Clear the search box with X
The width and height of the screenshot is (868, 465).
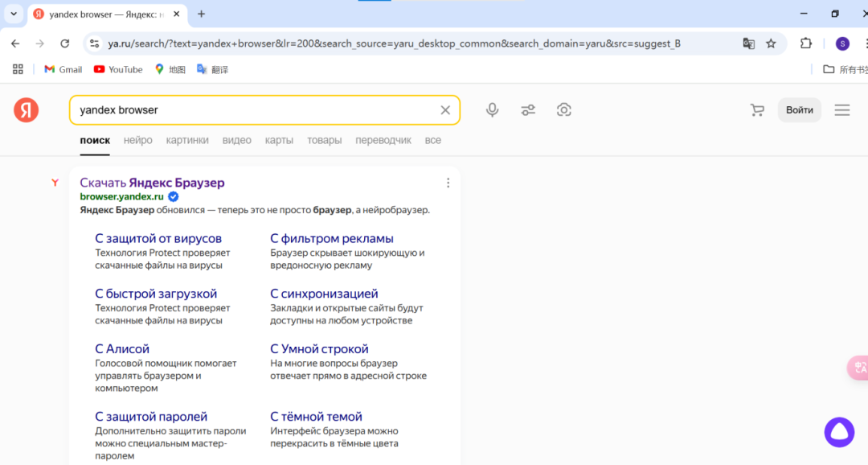tap(445, 110)
